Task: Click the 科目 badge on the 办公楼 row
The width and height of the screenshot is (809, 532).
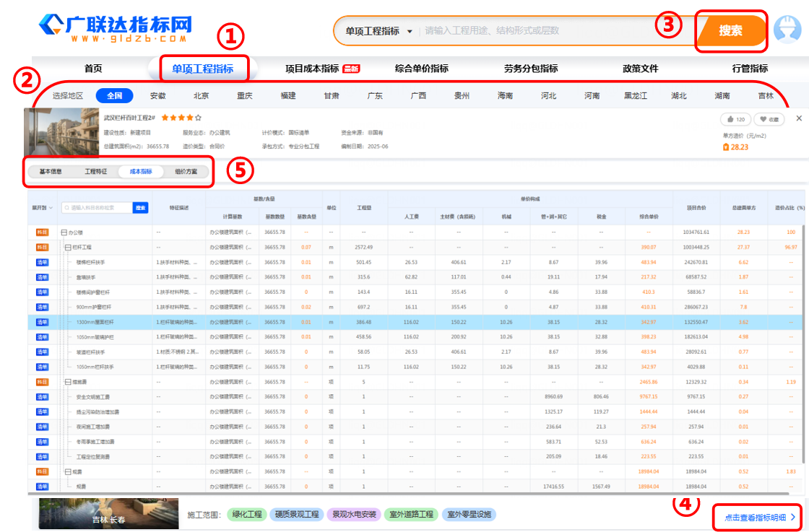Action: pos(43,232)
